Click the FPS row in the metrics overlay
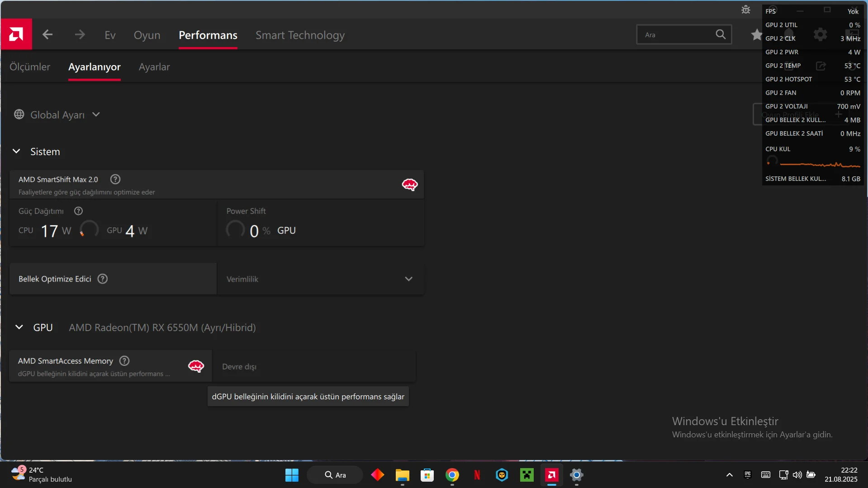 click(813, 11)
